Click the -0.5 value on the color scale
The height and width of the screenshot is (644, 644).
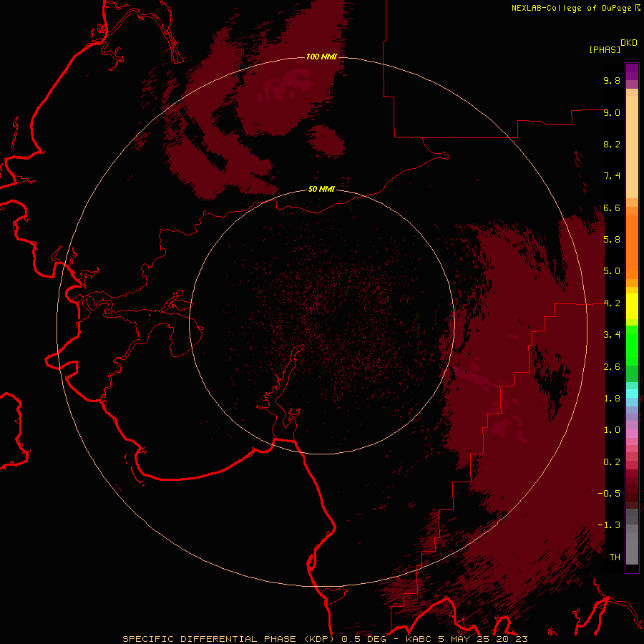pos(609,494)
